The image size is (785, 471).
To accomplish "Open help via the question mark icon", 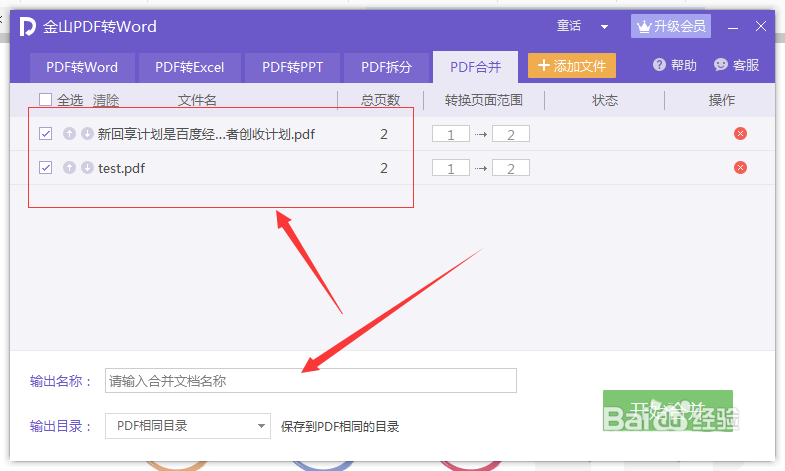I will click(x=659, y=65).
